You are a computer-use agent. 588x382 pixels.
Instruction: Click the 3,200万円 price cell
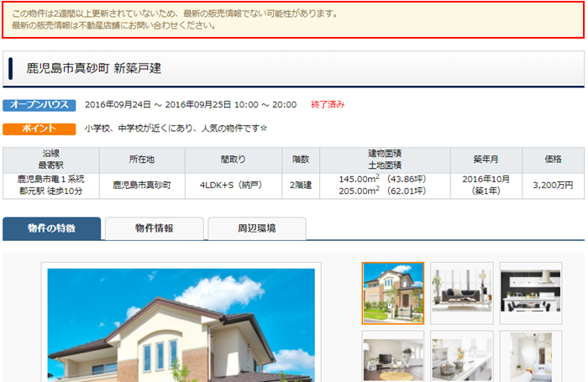[553, 185]
